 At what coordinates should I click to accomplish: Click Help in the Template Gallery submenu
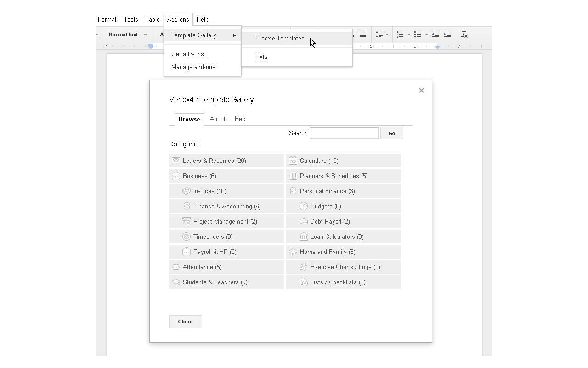pyautogui.click(x=297, y=57)
